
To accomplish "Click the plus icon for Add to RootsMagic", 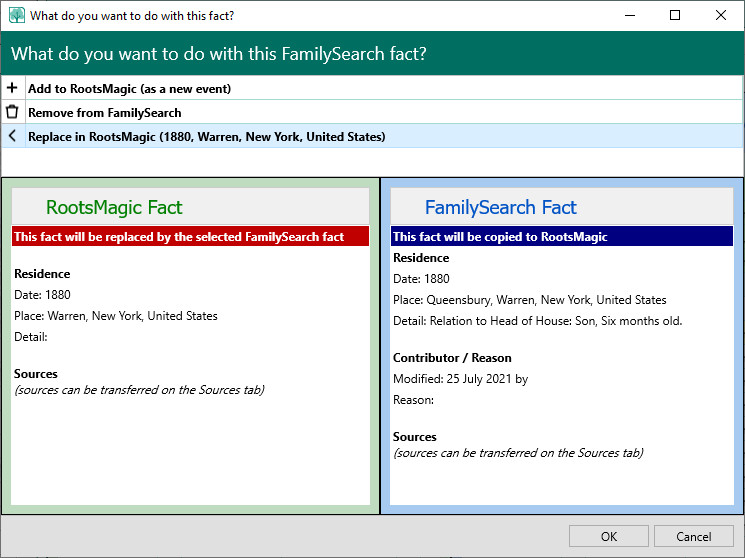I will tap(12, 88).
